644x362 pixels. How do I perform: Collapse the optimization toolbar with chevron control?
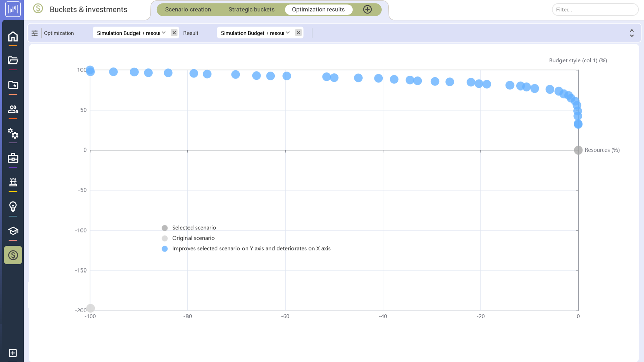(632, 33)
